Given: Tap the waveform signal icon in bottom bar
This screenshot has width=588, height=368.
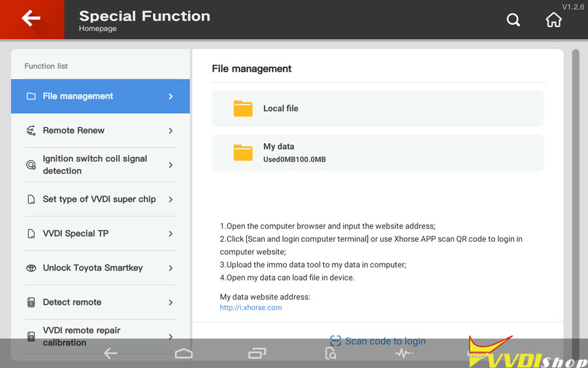Looking at the screenshot, I should click(404, 354).
